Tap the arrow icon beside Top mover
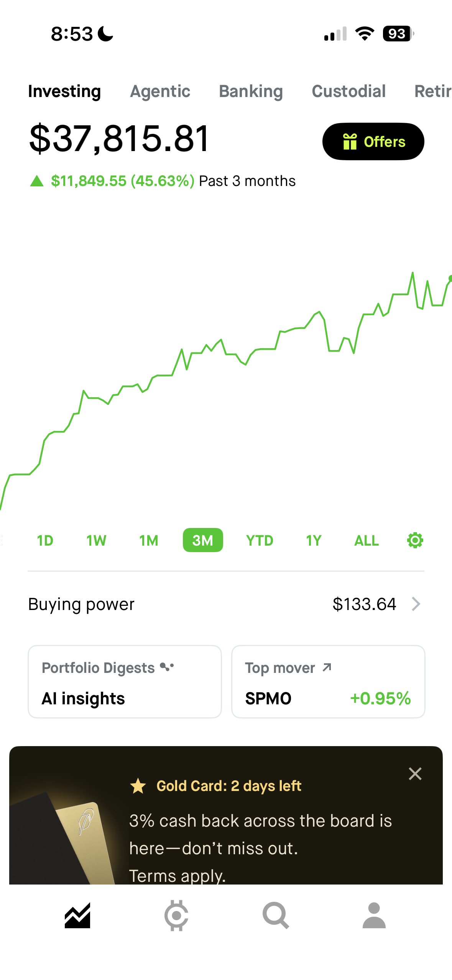The width and height of the screenshot is (452, 980). (327, 668)
